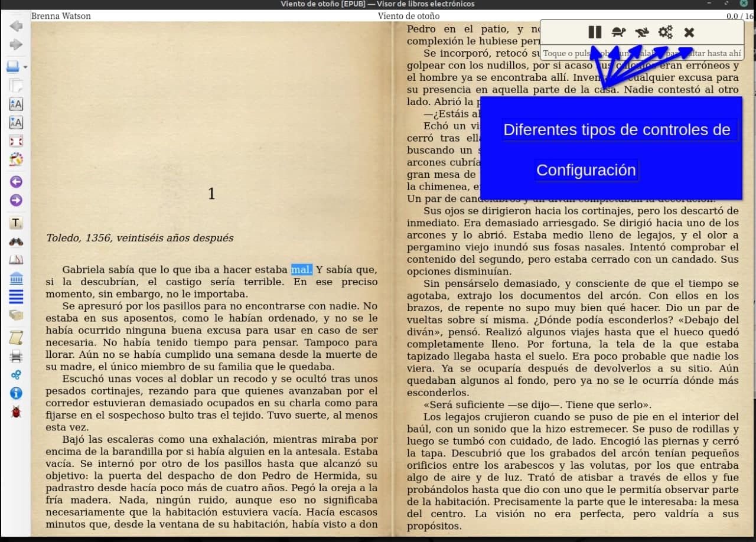Image resolution: width=756 pixels, height=542 pixels.
Task: Toggle the inspector with the ladybug icon
Action: coord(16,411)
